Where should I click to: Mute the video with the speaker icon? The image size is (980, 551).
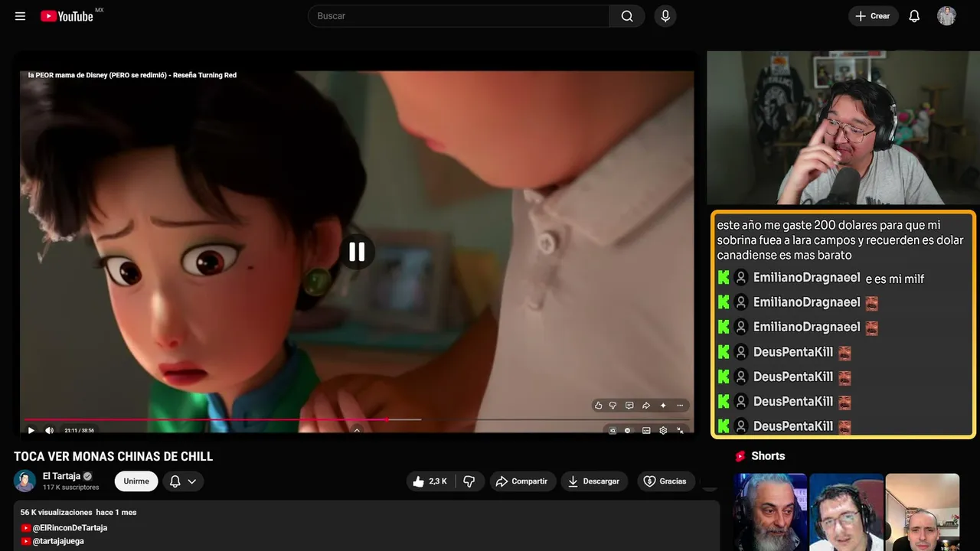(50, 430)
